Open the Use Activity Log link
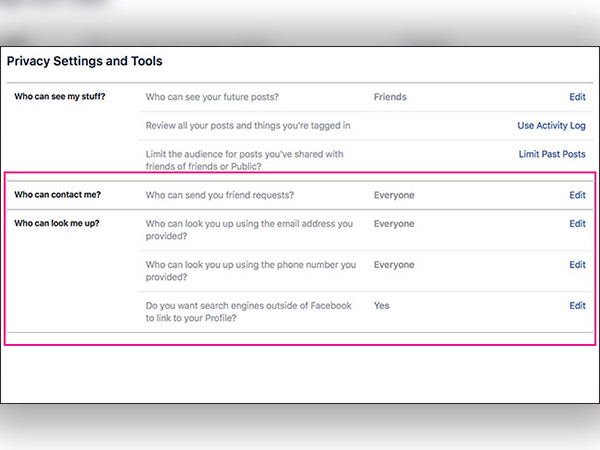This screenshot has width=600, height=450. point(551,126)
